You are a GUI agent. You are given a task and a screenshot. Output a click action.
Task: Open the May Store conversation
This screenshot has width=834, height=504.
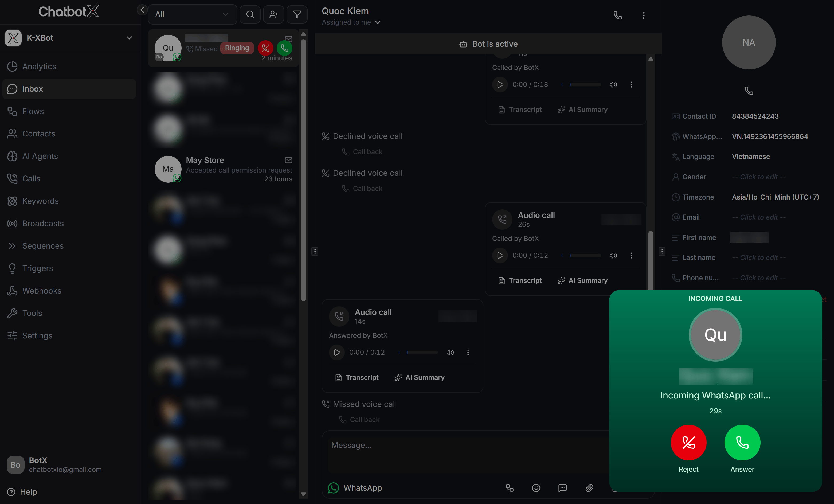pos(224,169)
